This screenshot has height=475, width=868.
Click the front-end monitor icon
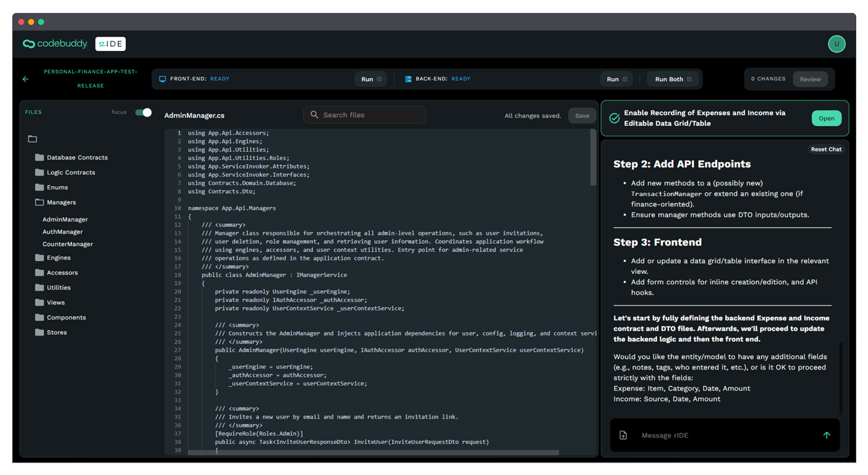pos(162,79)
